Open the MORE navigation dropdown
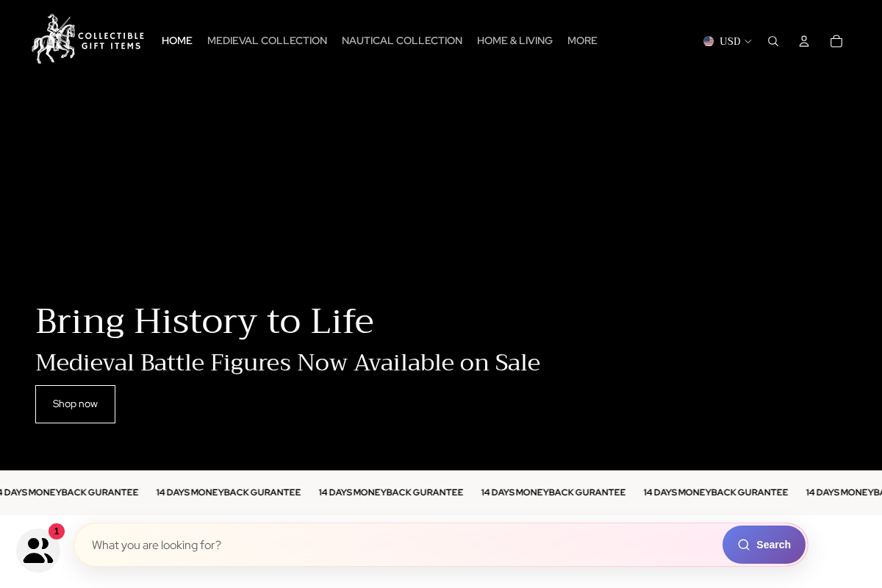The image size is (882, 588). pos(582,41)
